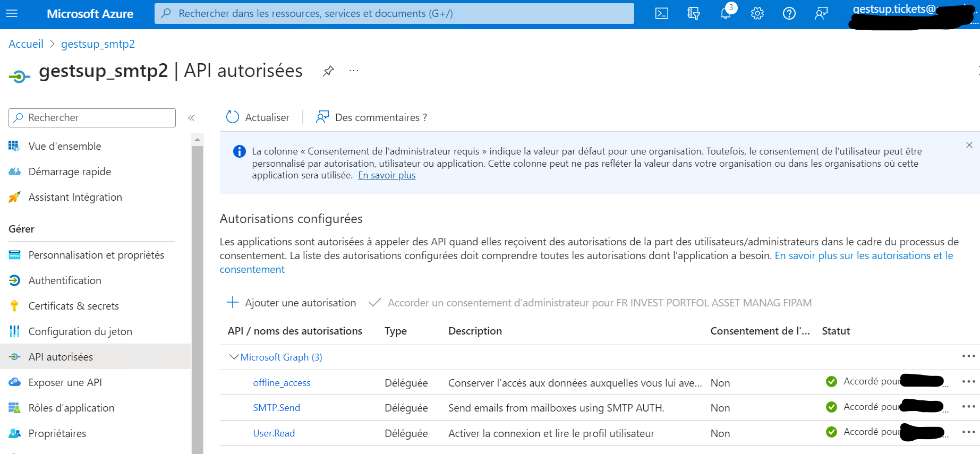Open Personnalisation et propriétés

click(x=96, y=255)
